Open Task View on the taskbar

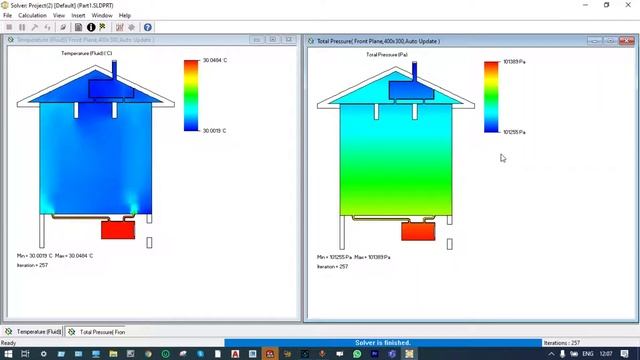click(x=25, y=354)
